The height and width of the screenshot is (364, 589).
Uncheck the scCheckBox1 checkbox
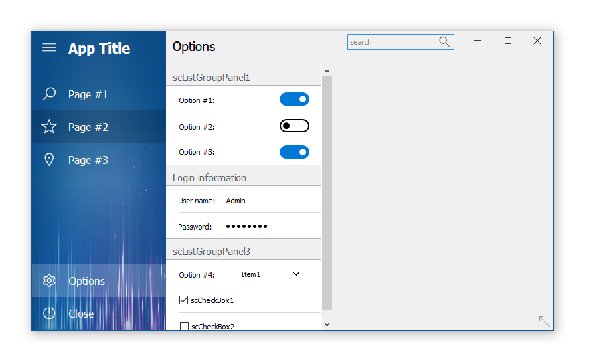coord(183,300)
